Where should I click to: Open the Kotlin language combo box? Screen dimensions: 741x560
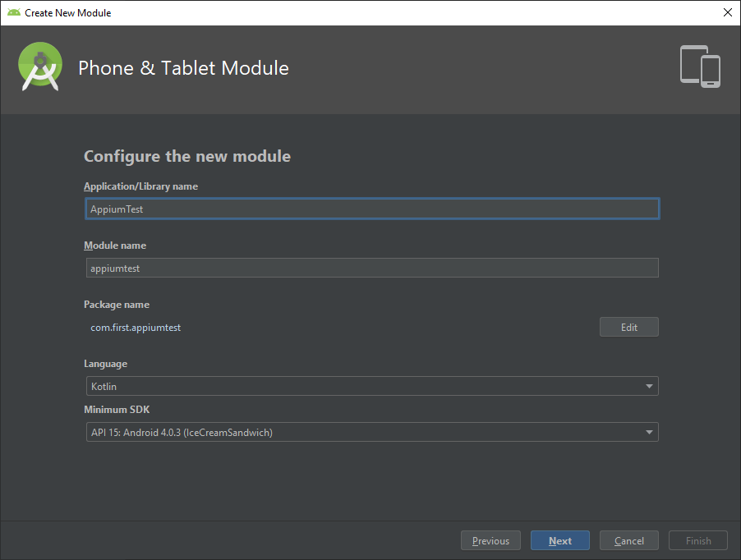point(372,386)
